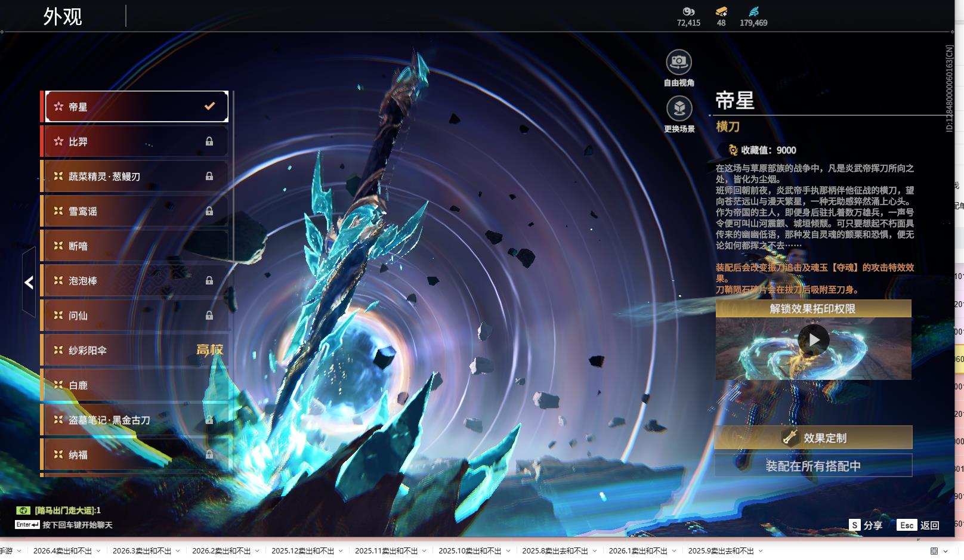Viewport: 964px width, 560px height.
Task: Click the rarity icon beside 断喑
Action: point(58,245)
